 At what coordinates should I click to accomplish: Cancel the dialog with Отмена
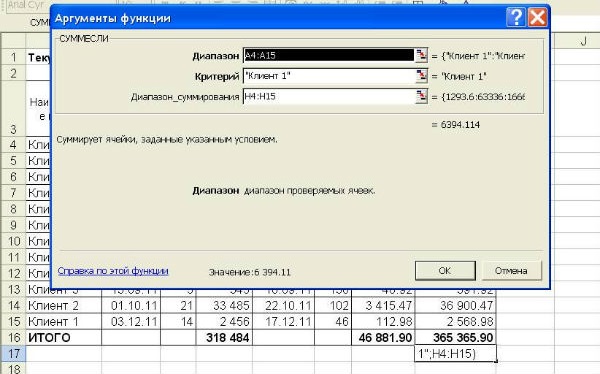[511, 271]
